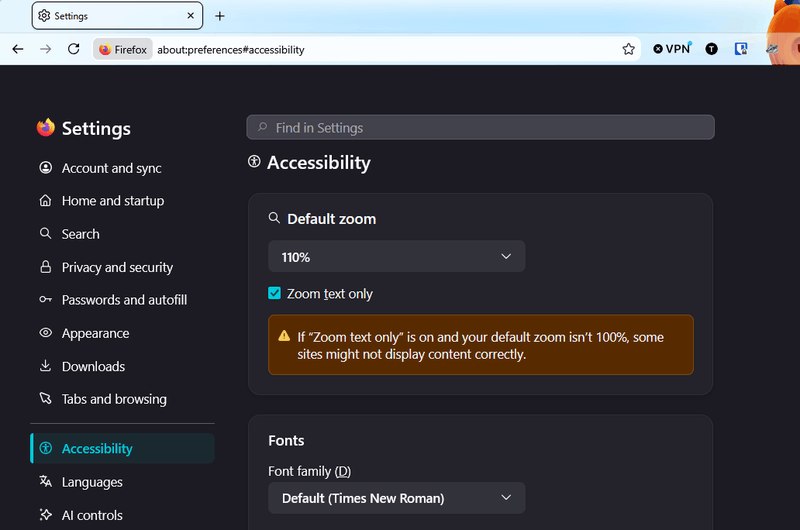This screenshot has height=530, width=800.
Task: Open the Search settings category
Action: tap(81, 234)
